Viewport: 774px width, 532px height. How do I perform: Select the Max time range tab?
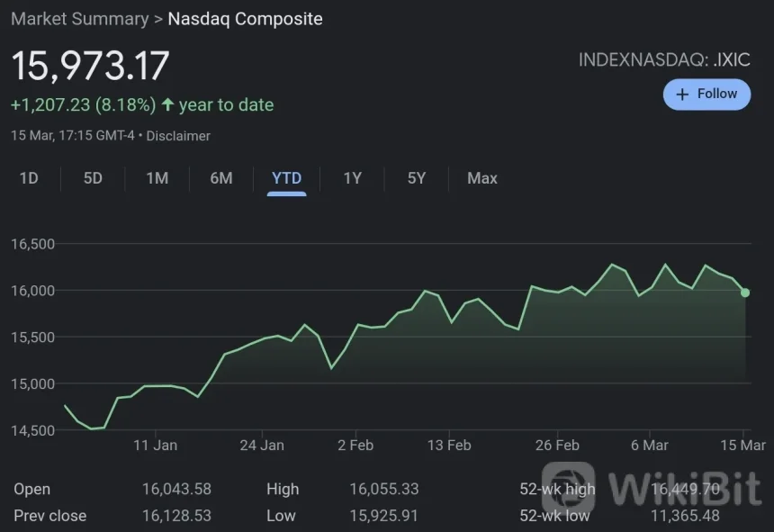pyautogui.click(x=482, y=178)
